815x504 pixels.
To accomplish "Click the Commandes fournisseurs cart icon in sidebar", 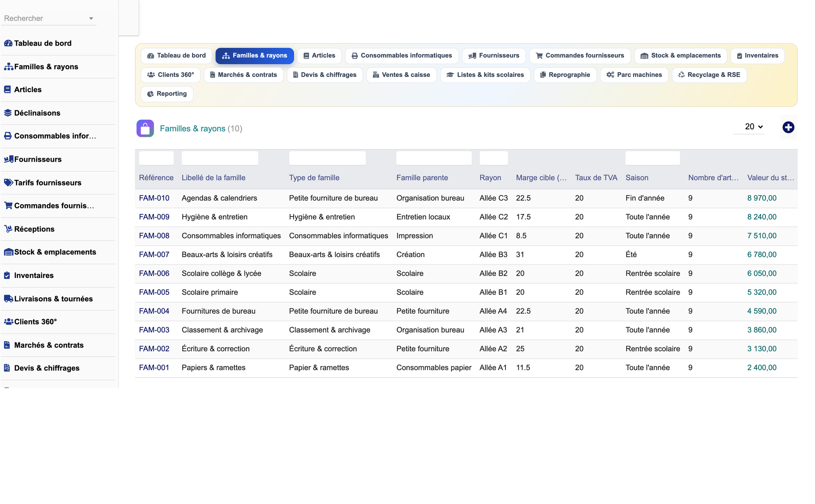I will point(8,206).
